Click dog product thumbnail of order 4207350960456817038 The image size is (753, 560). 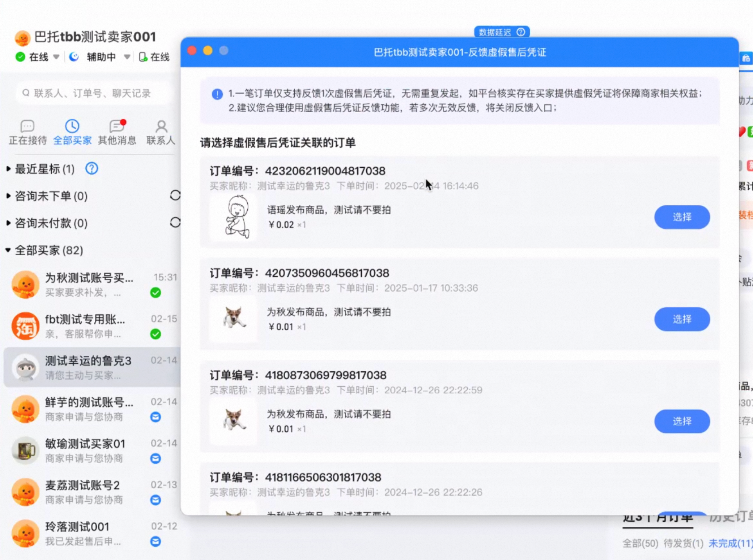pos(234,319)
